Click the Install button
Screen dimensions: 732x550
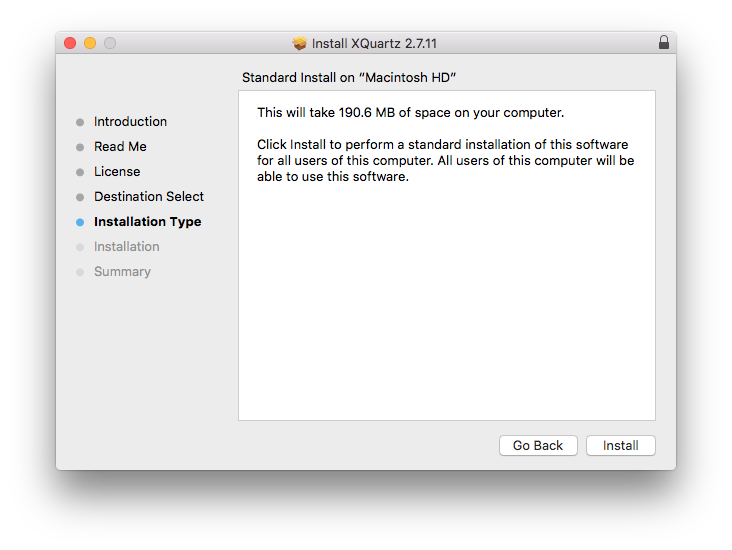(620, 446)
